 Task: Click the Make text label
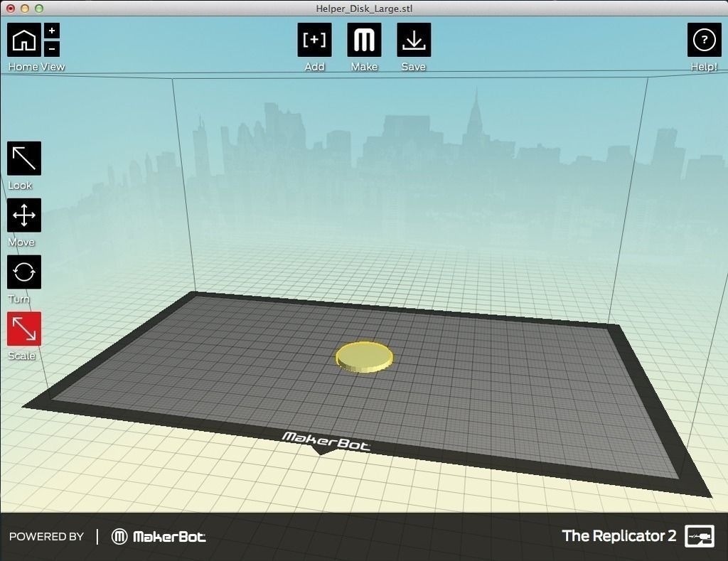(365, 67)
